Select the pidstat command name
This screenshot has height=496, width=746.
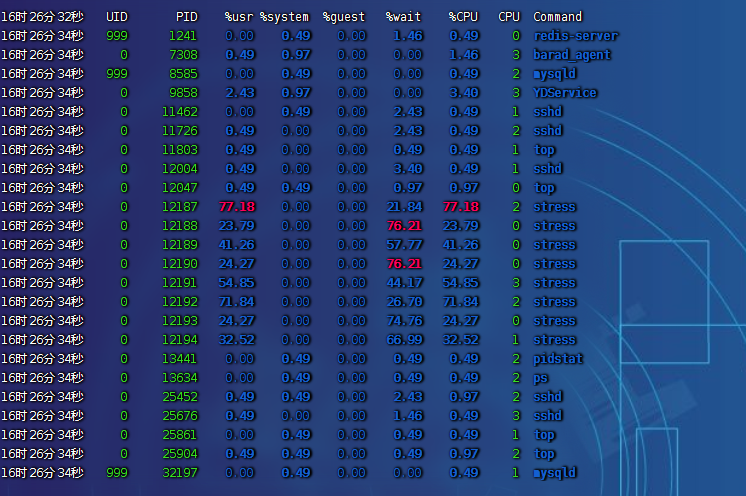click(558, 359)
